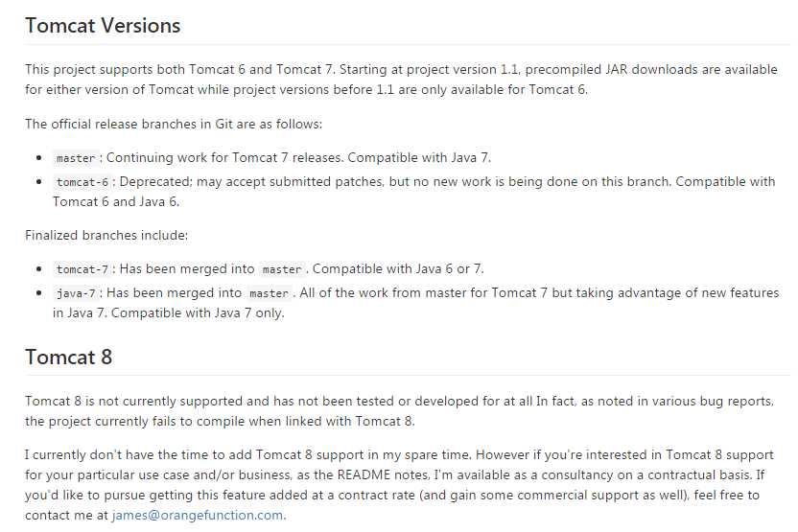This screenshot has width=798, height=532.
Task: Open the james@orangefunction.com email link
Action: 197,515
